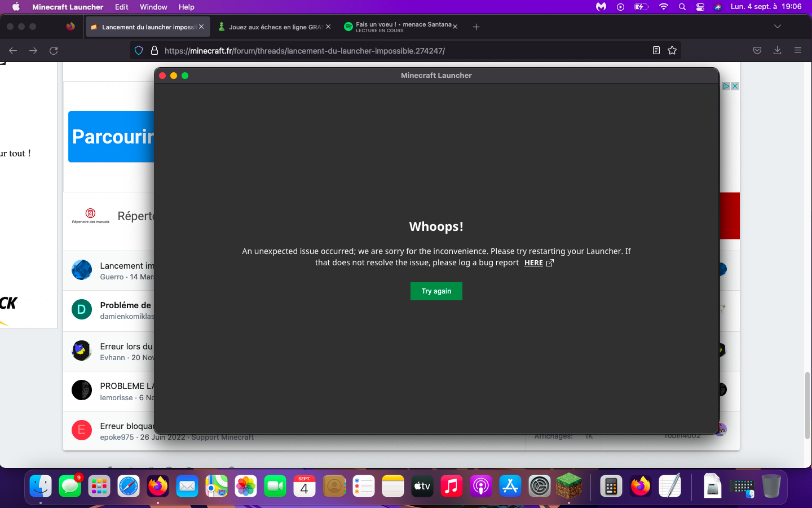Open the Window menu
The height and width of the screenshot is (508, 812).
(153, 7)
